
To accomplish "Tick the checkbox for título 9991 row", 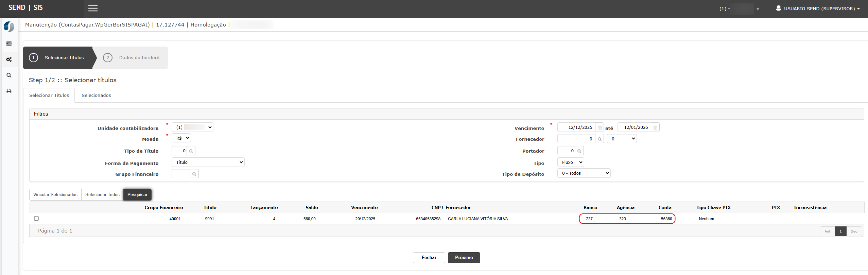I will 36,219.
